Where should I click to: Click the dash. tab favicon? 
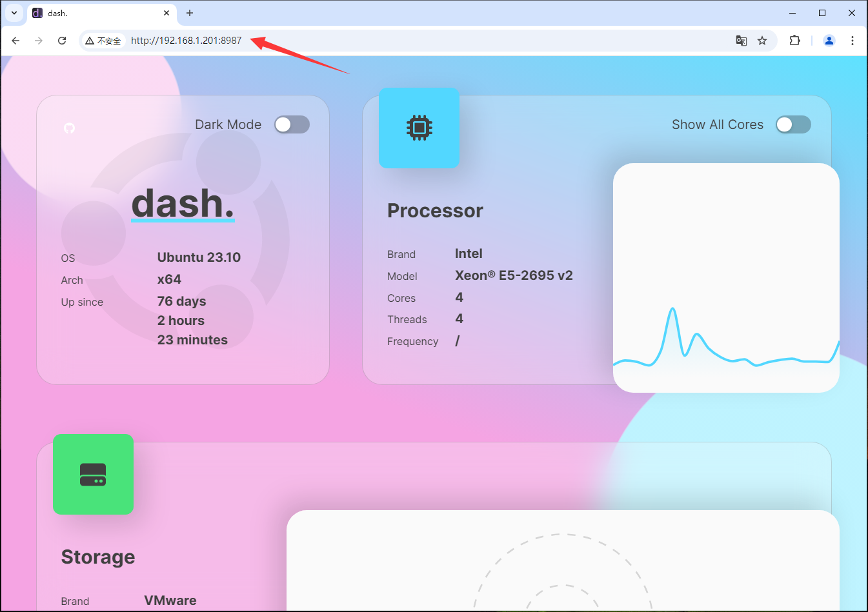(x=37, y=13)
